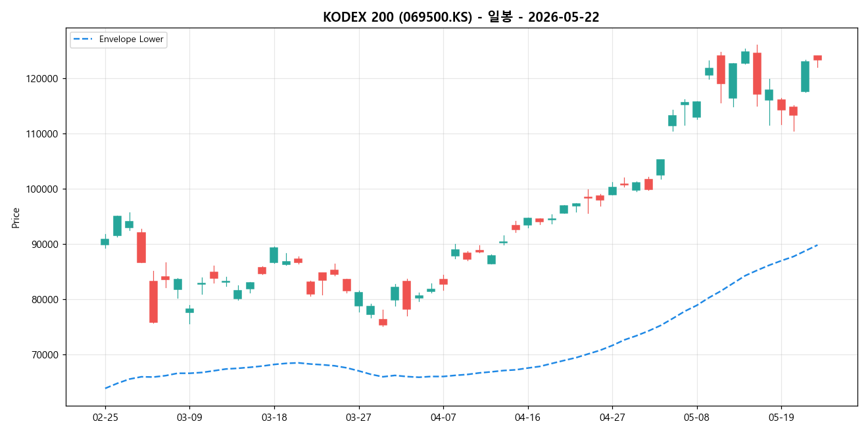Click the Envelope Lower legend label
This screenshot has height=434, width=868.
[x=131, y=39]
